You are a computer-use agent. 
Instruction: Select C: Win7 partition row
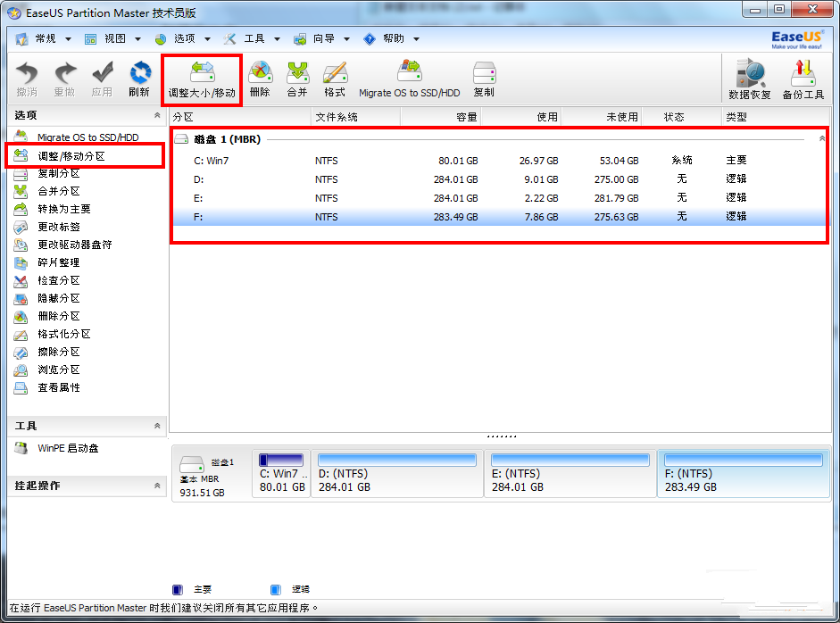pos(499,160)
